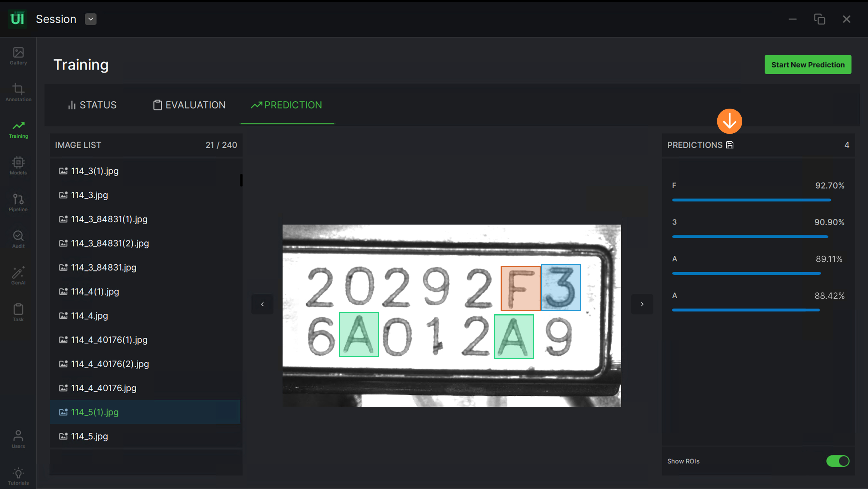Go to previous image with left chevron

[x=262, y=304]
